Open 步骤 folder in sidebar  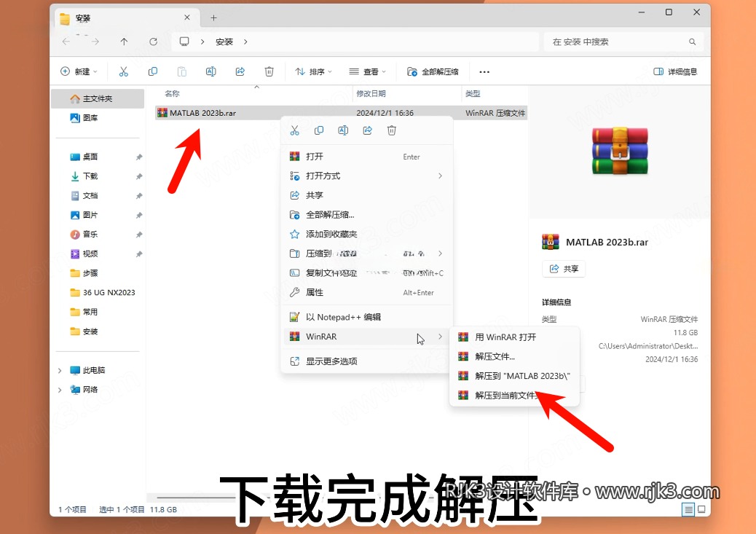coord(98,273)
